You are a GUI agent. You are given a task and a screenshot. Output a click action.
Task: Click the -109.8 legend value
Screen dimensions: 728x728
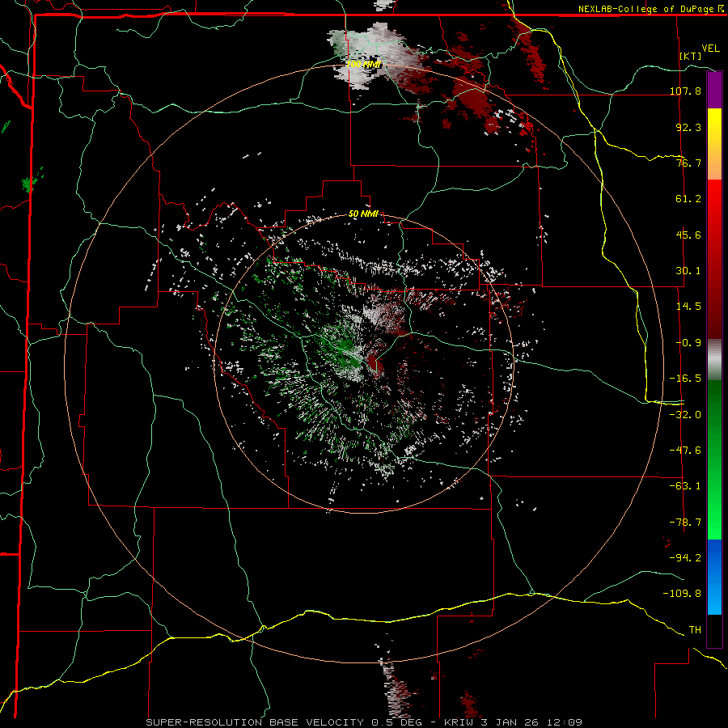(682, 594)
